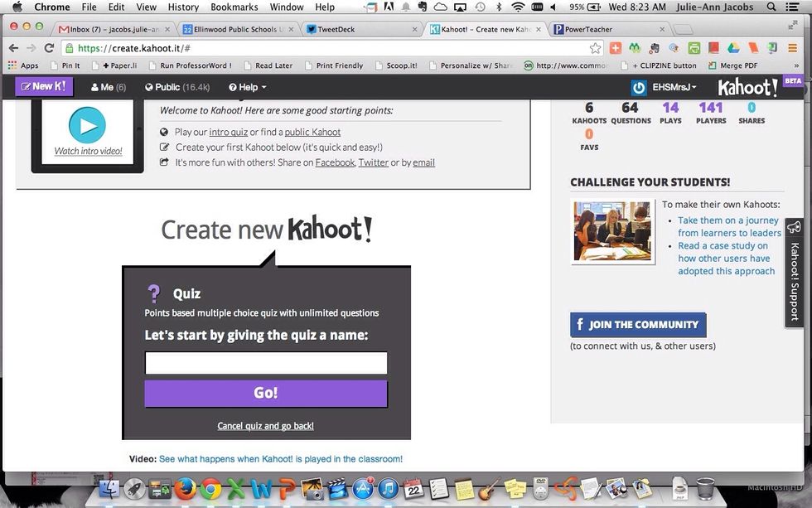Viewport: 812px width, 508px height.
Task: Launch Firefox from the Dock
Action: pyautogui.click(x=185, y=488)
